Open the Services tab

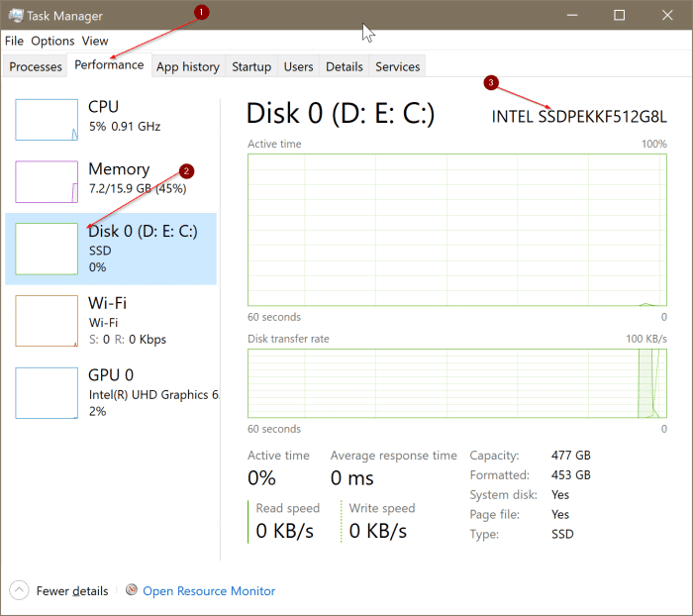397,66
